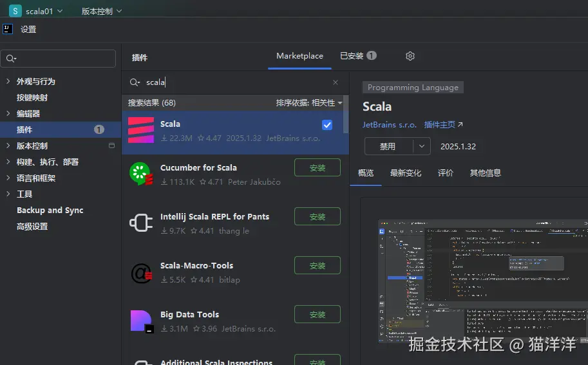588x365 pixels.
Task: Switch to the 最新变化 tab
Action: [x=405, y=173]
